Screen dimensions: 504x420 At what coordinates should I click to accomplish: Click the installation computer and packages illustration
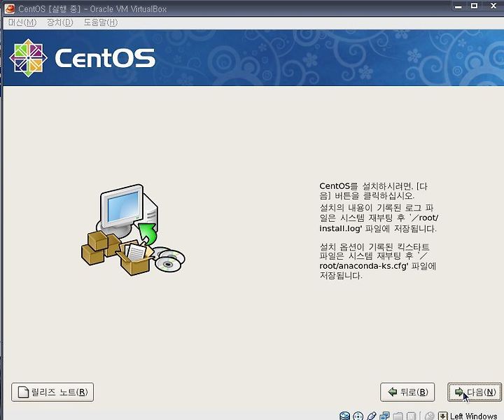tap(133, 230)
